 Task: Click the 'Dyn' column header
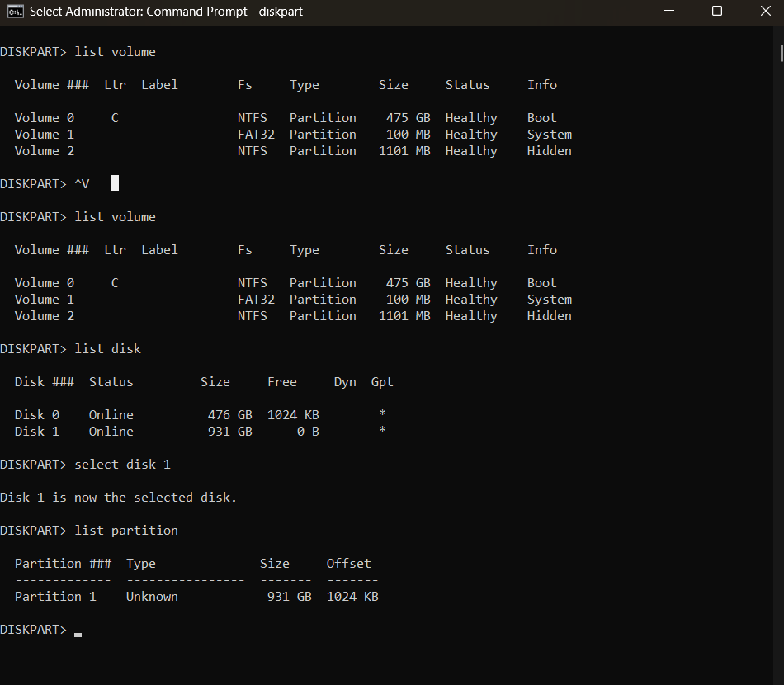pos(345,382)
